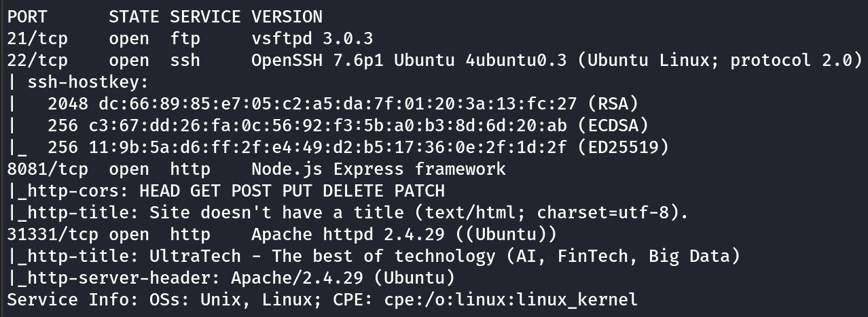Click the PORT column header

click(x=27, y=16)
